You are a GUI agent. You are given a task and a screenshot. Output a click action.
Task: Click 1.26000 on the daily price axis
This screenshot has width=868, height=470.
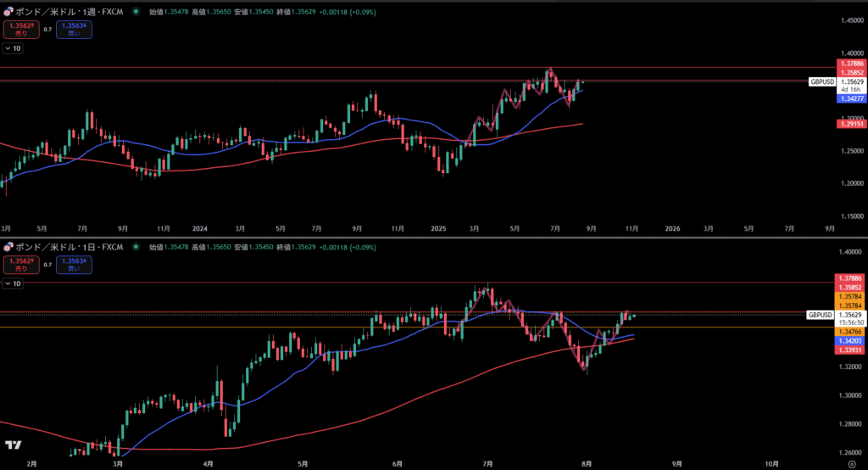850,453
